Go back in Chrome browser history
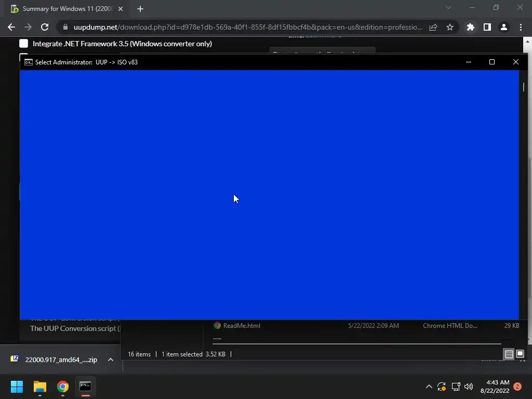This screenshot has width=532, height=399. 11,27
